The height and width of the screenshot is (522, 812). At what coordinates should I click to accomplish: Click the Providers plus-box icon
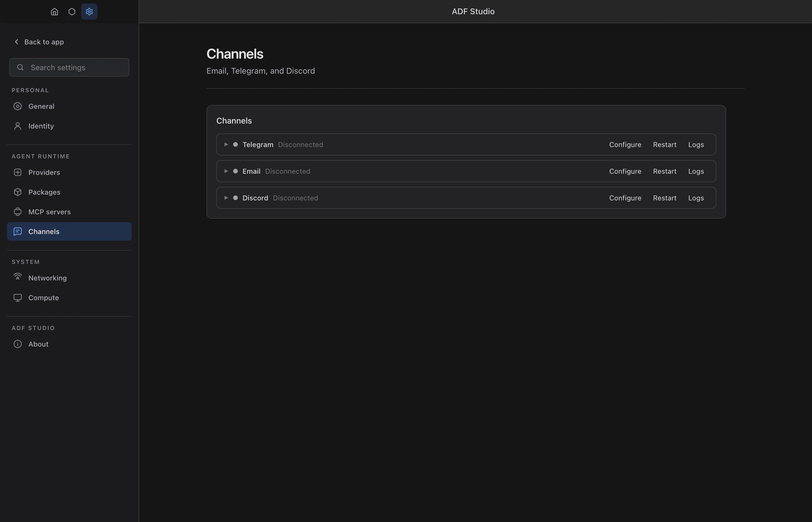[18, 173]
